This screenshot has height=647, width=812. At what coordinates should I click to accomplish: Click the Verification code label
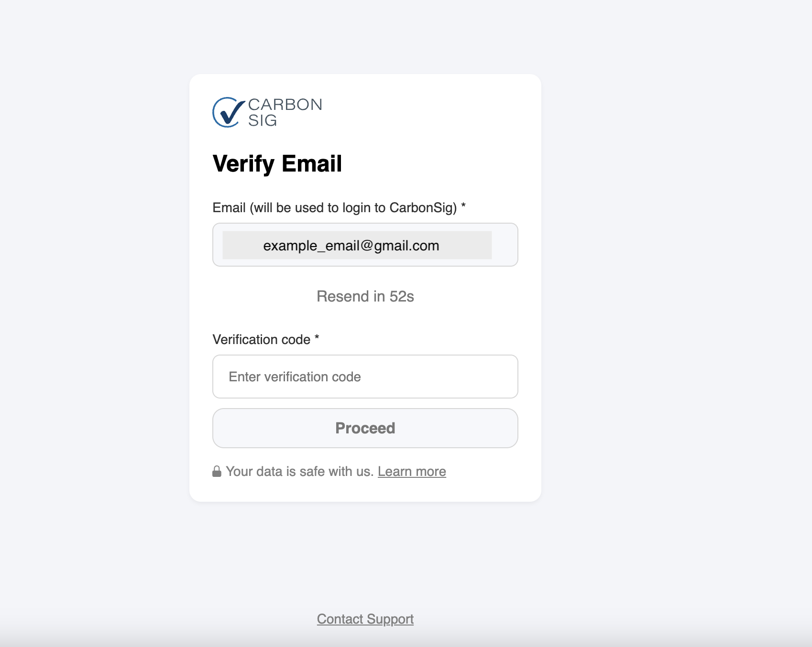coord(262,340)
